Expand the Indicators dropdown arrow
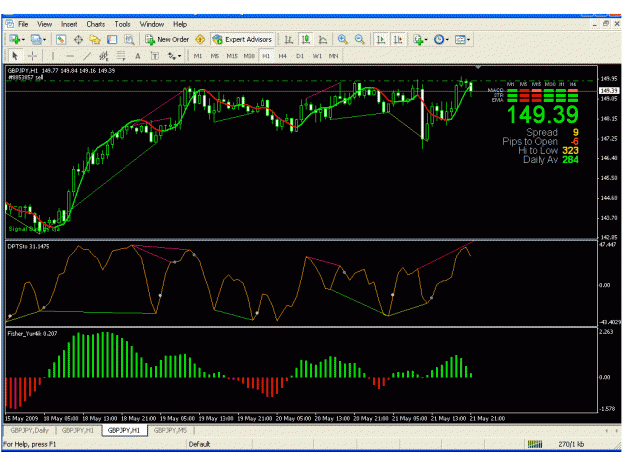The image size is (625, 452). click(x=426, y=40)
